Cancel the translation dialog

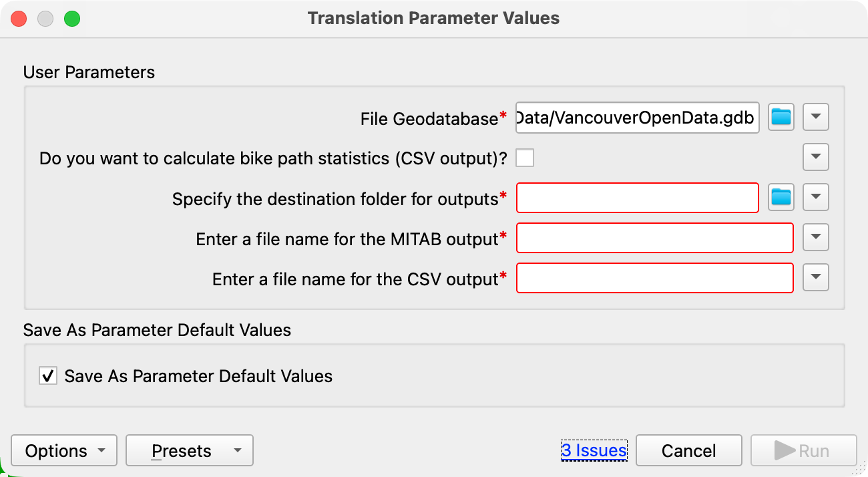coord(689,451)
